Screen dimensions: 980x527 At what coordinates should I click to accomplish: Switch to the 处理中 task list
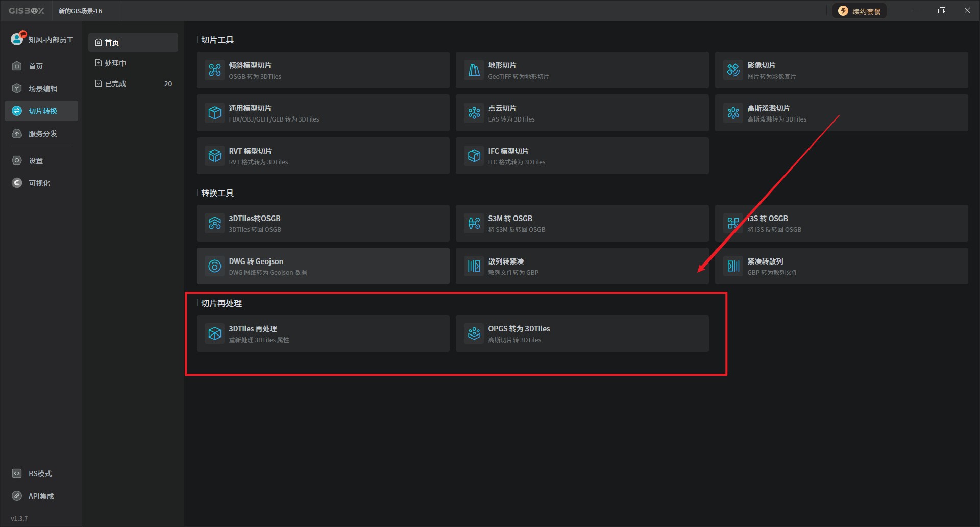115,63
